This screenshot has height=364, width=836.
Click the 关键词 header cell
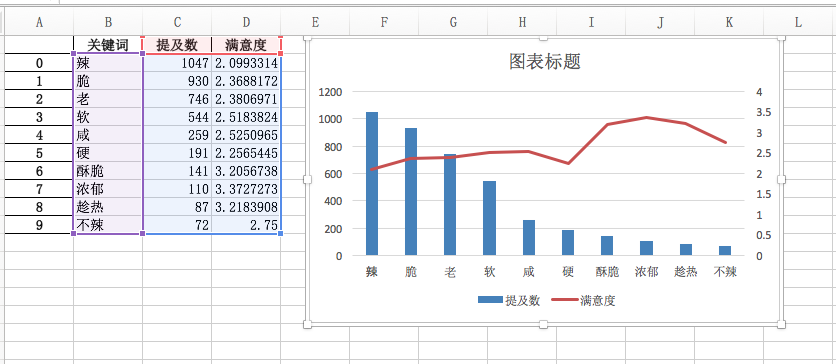coord(108,45)
